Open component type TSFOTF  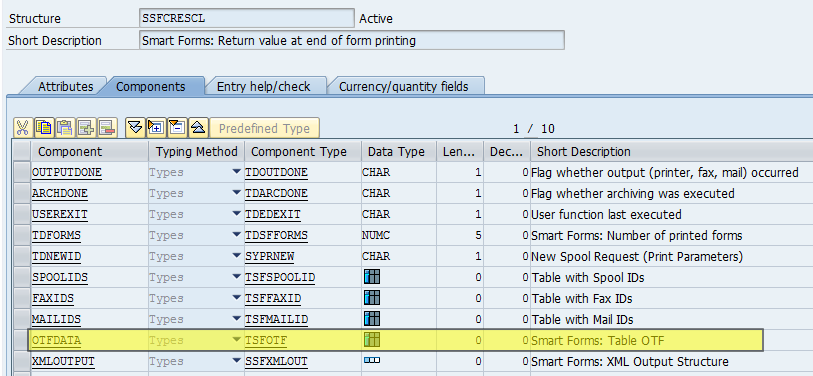tap(266, 340)
